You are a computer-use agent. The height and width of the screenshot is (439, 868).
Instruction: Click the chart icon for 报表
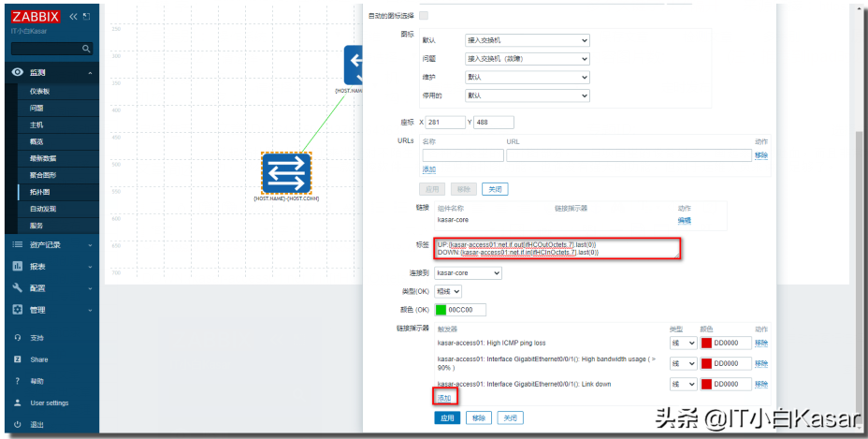18,266
